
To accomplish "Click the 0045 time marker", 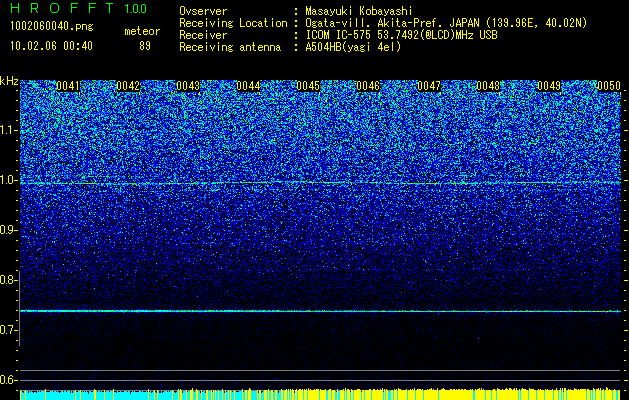I will pyautogui.click(x=308, y=86).
